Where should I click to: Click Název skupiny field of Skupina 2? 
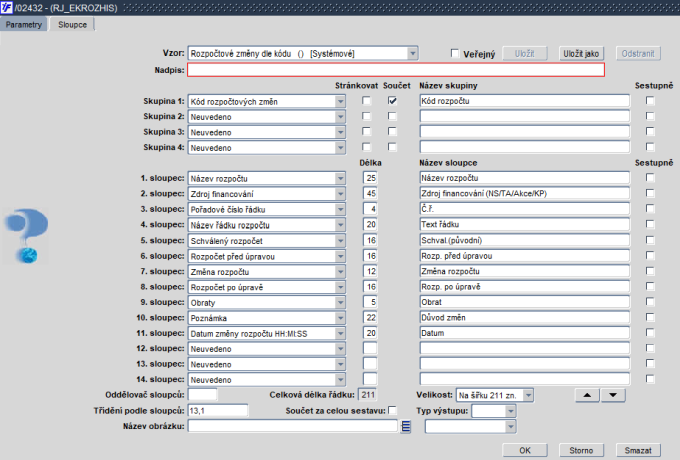tap(524, 116)
